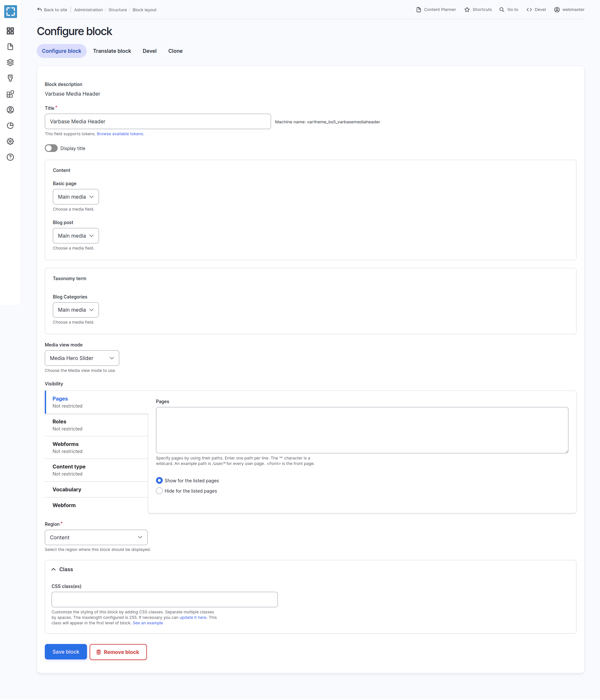The height and width of the screenshot is (700, 600).
Task: Open the Extend modules icon in sidebar
Action: (x=11, y=94)
